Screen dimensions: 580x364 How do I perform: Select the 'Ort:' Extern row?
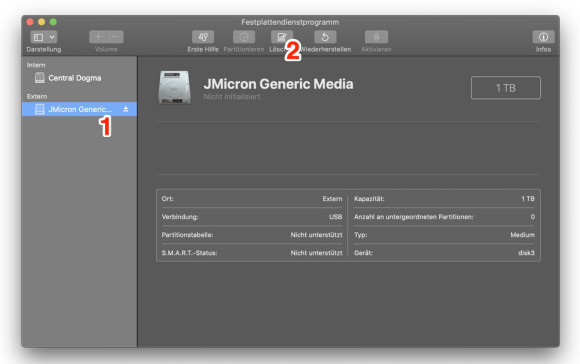point(252,199)
